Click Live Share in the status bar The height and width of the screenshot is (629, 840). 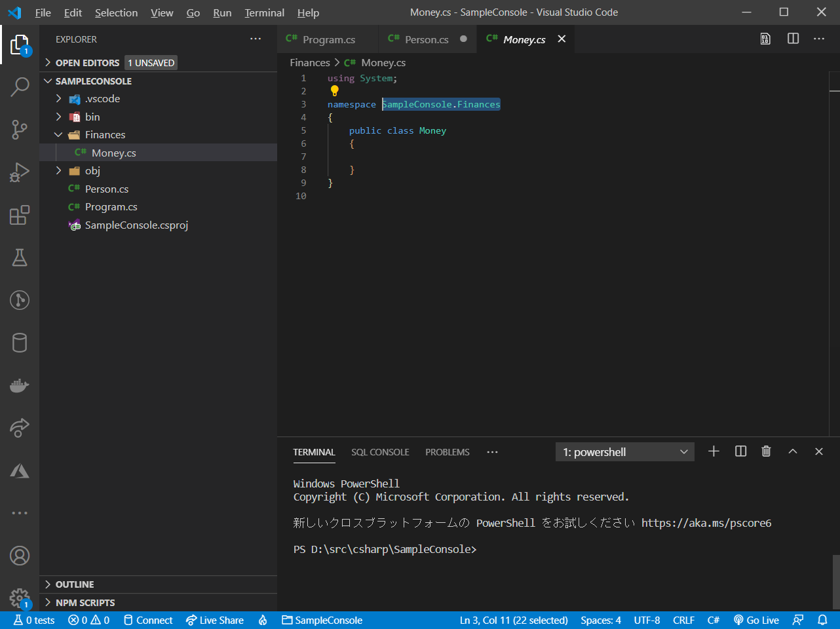pos(214,620)
